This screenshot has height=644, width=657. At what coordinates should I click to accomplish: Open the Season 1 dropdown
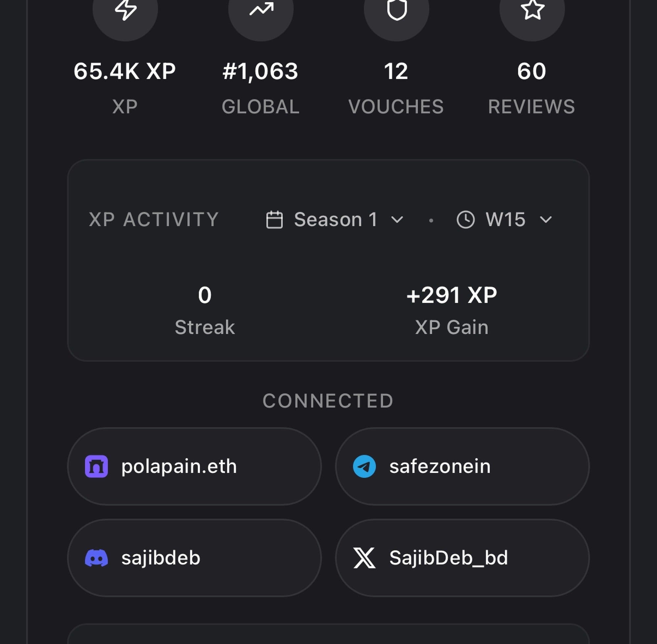(335, 220)
